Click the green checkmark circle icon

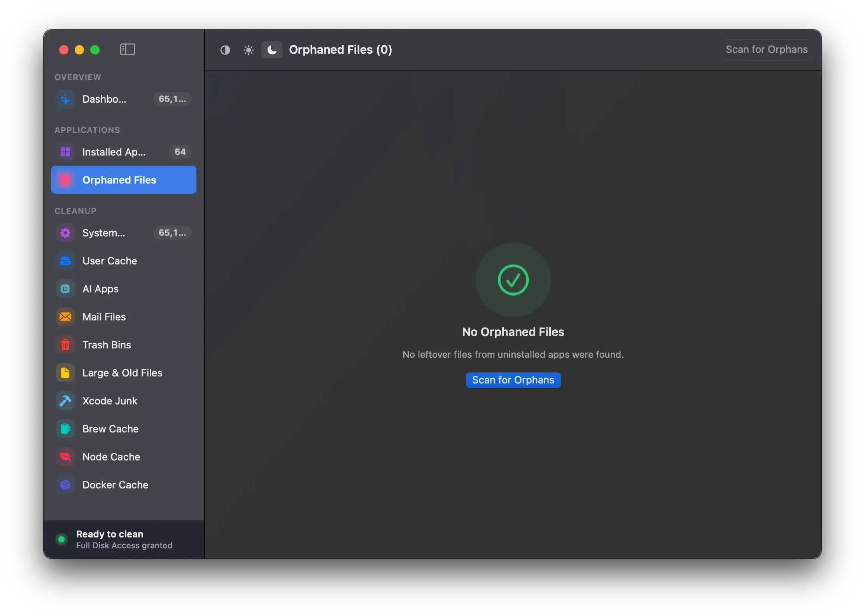pos(513,280)
